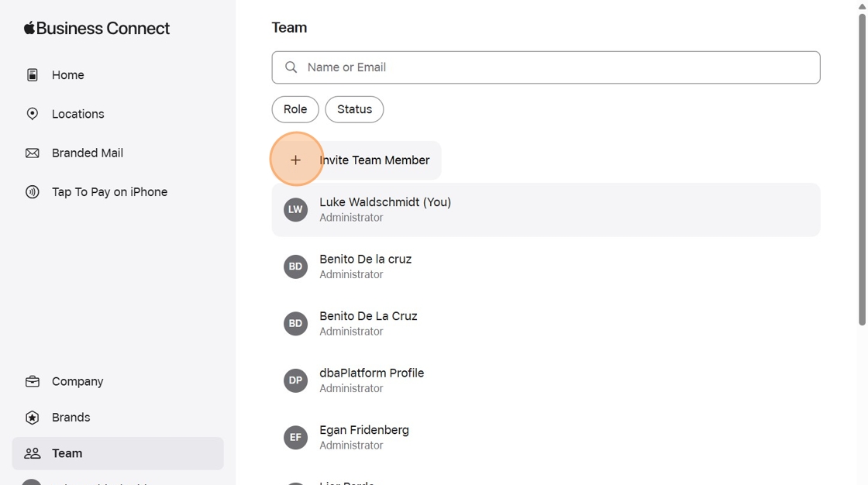Click the Name or Email search field
The image size is (868, 485).
click(x=546, y=67)
